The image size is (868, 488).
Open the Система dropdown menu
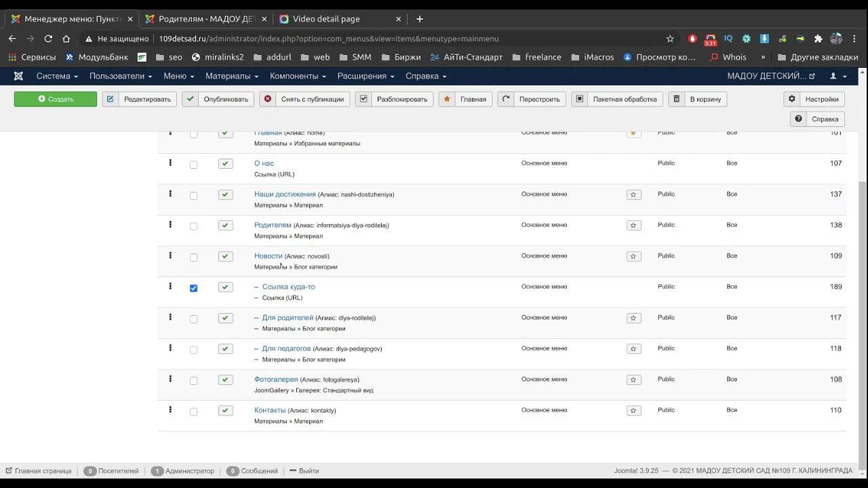pyautogui.click(x=57, y=76)
